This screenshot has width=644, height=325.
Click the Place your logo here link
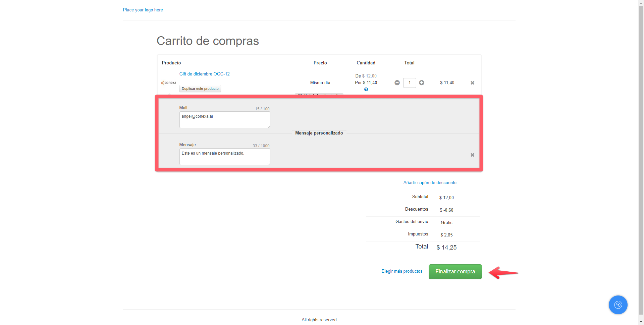[x=143, y=10]
